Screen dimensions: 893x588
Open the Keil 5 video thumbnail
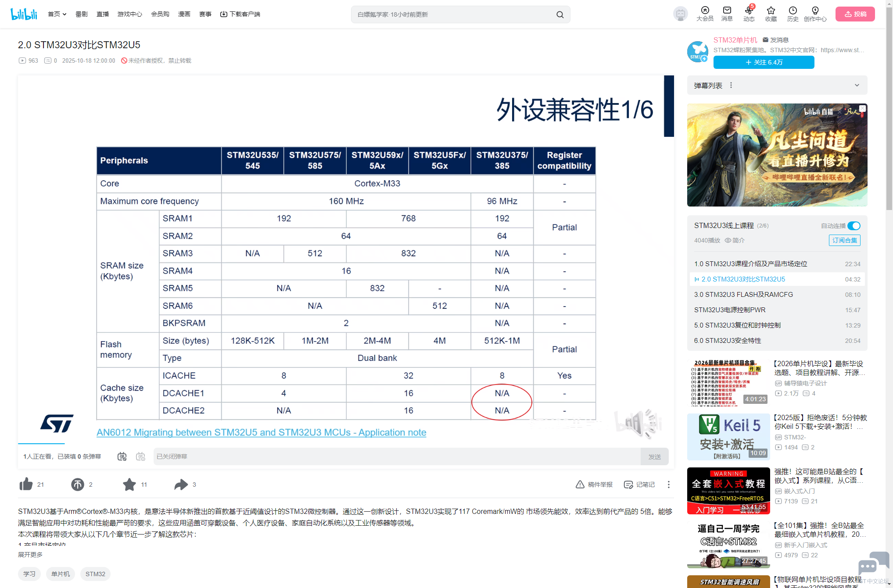point(728,436)
